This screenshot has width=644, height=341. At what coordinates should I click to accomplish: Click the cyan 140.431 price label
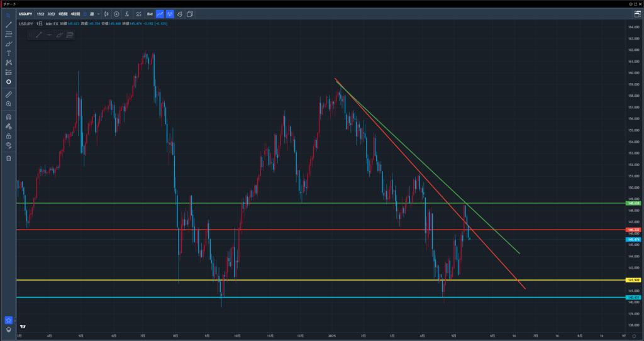633,297
